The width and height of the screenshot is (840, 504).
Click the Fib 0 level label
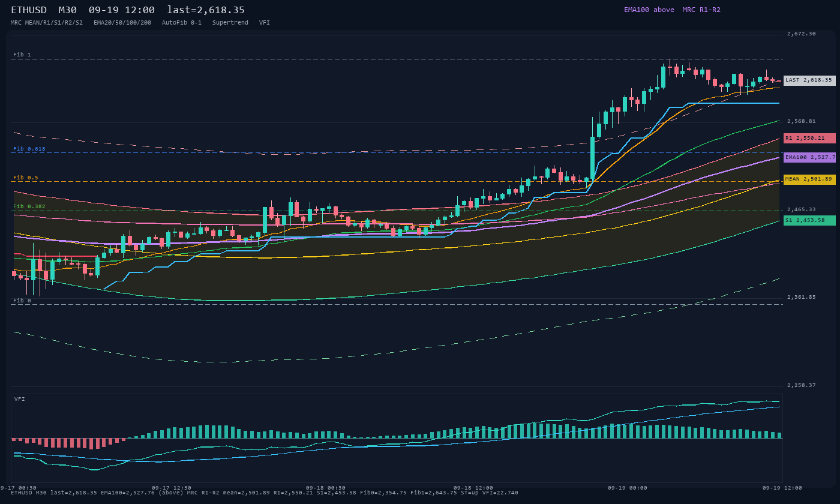coord(22,301)
